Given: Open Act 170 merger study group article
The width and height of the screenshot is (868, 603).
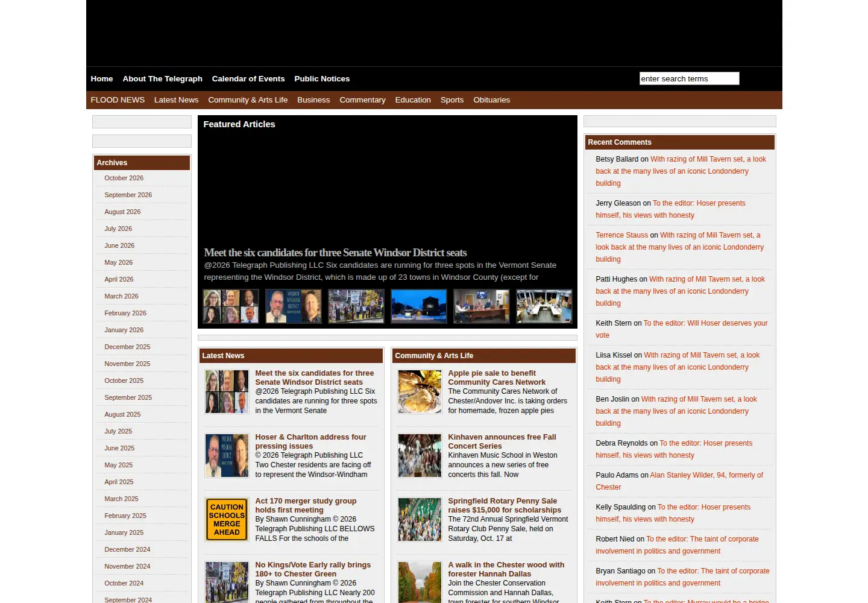Looking at the screenshot, I should (306, 505).
